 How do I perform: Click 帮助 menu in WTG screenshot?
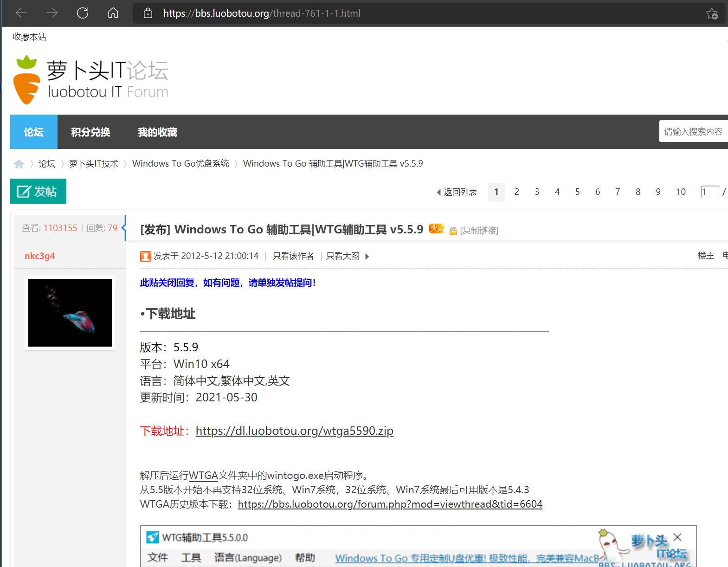pos(305,557)
